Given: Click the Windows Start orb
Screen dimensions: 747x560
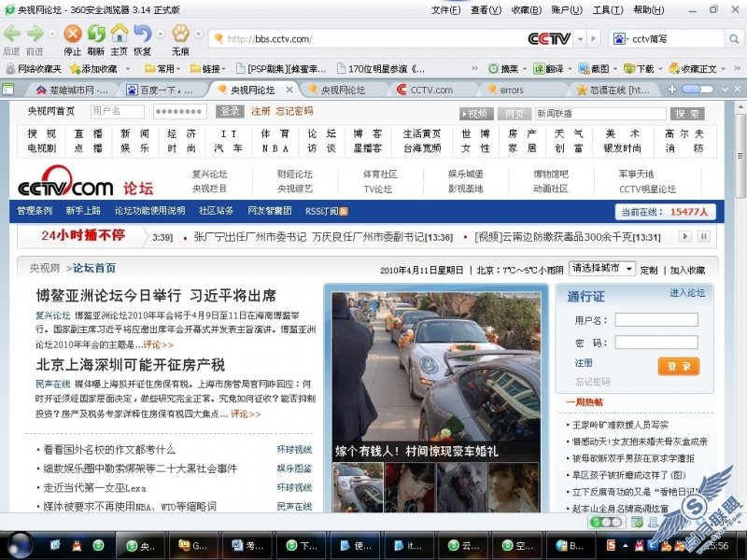Looking at the screenshot, I should [20, 545].
